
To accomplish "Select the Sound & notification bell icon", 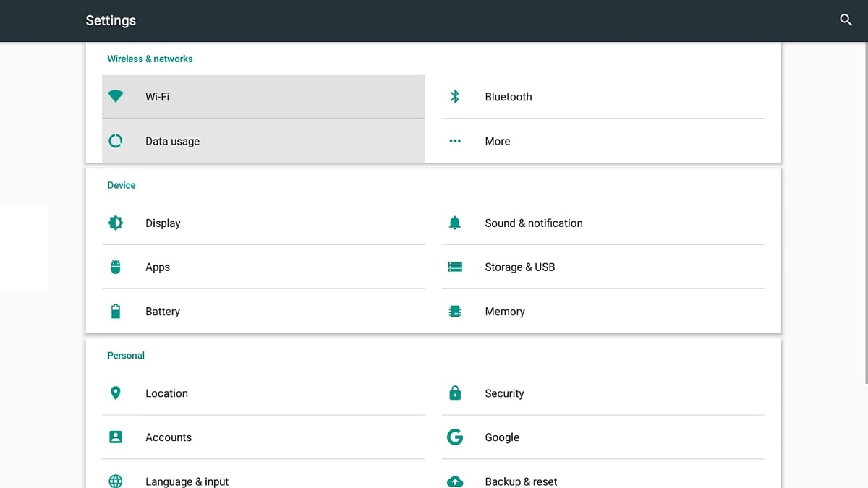I will (x=455, y=223).
